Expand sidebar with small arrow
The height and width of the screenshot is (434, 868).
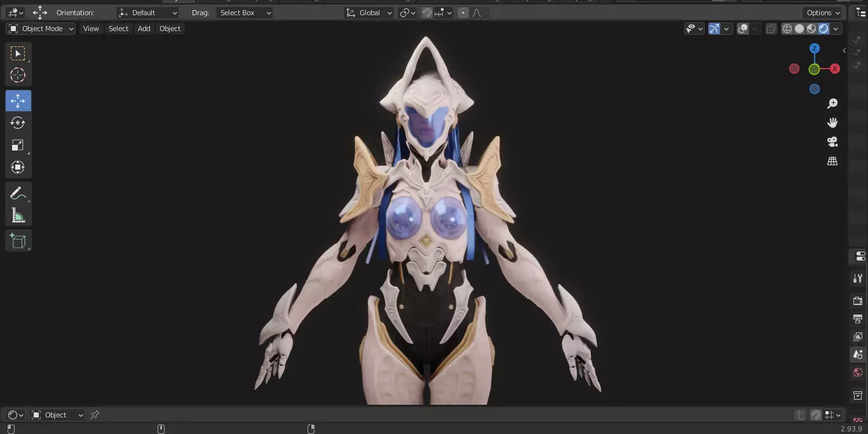coord(844,50)
